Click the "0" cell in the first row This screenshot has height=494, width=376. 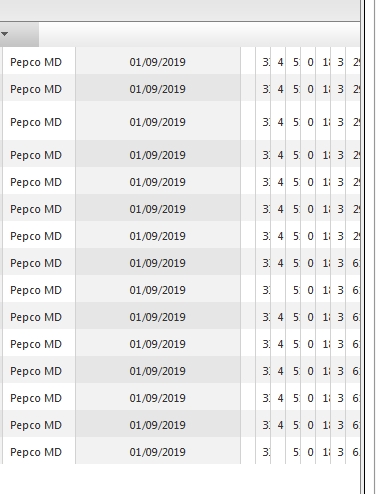tap(308, 62)
